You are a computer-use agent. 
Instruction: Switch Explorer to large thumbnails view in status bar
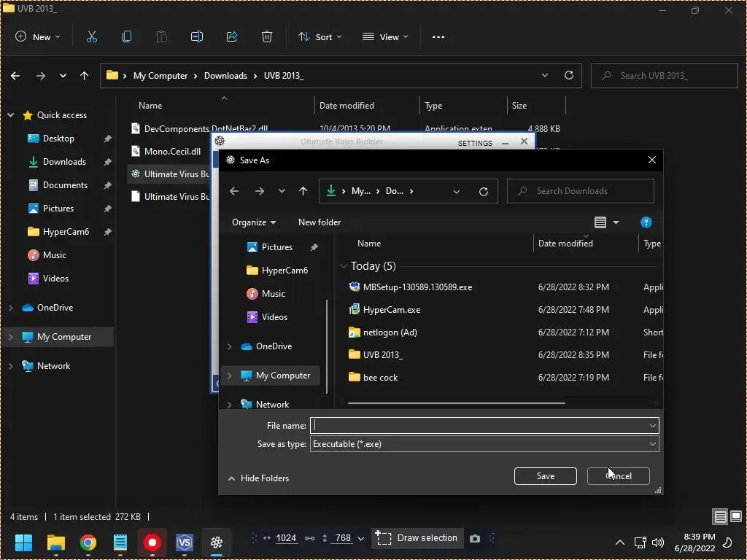(736, 517)
